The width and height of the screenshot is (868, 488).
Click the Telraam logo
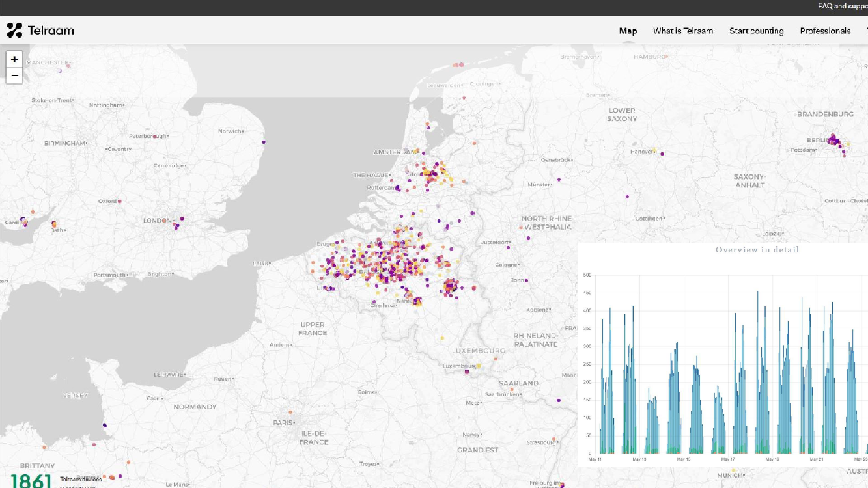tap(40, 30)
